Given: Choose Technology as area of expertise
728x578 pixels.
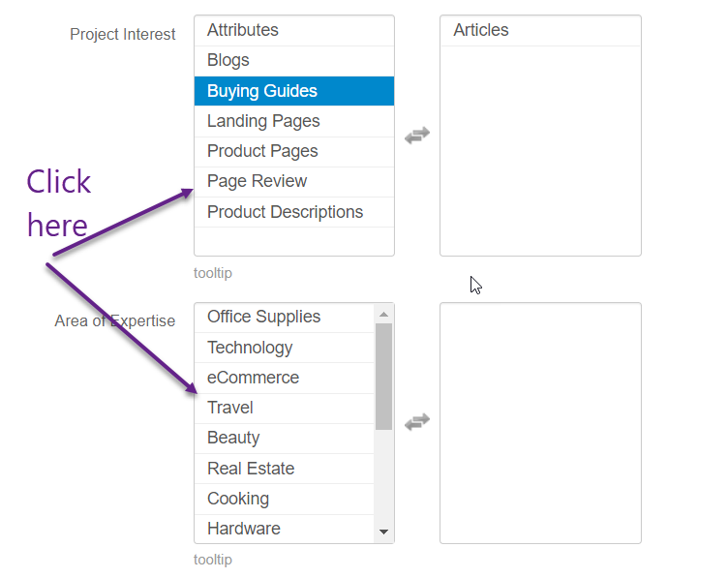Looking at the screenshot, I should [285, 348].
